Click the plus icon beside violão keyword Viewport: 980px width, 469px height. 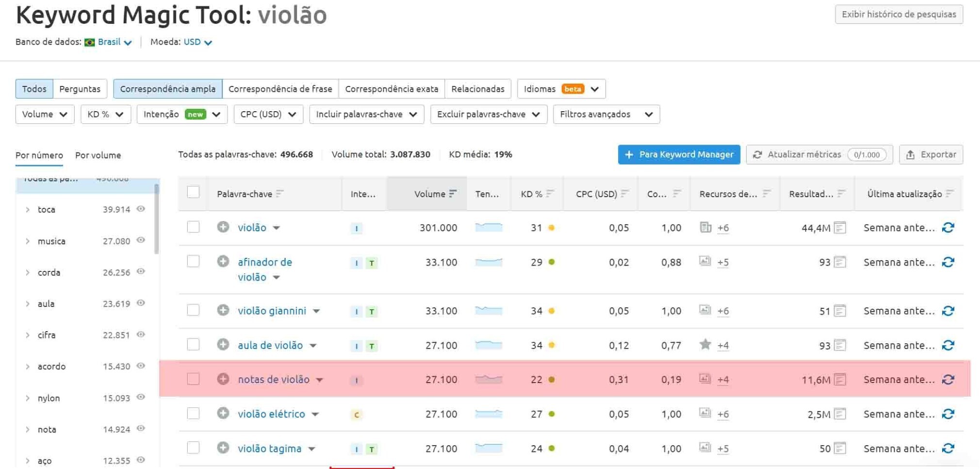pos(223,227)
